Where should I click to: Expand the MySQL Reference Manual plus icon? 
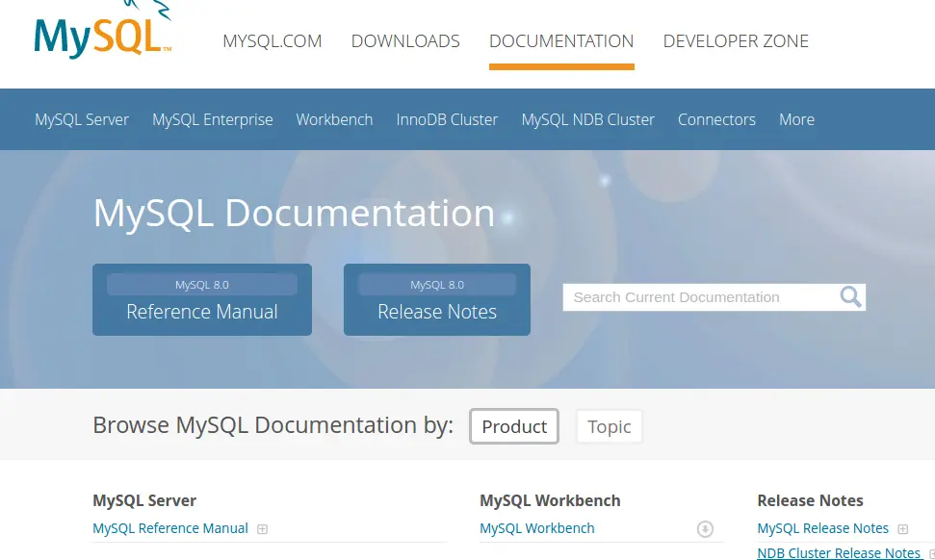(x=262, y=529)
